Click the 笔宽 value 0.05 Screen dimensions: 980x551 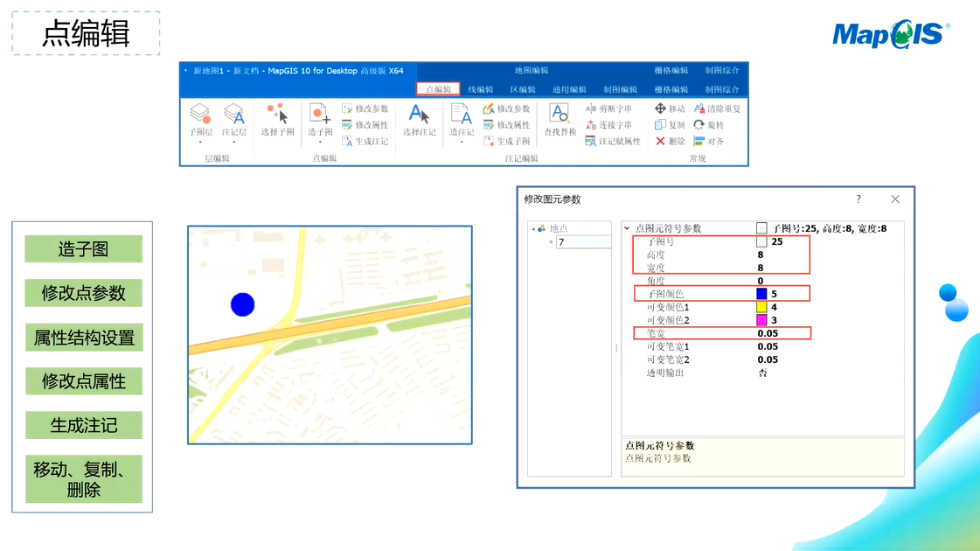tap(768, 333)
